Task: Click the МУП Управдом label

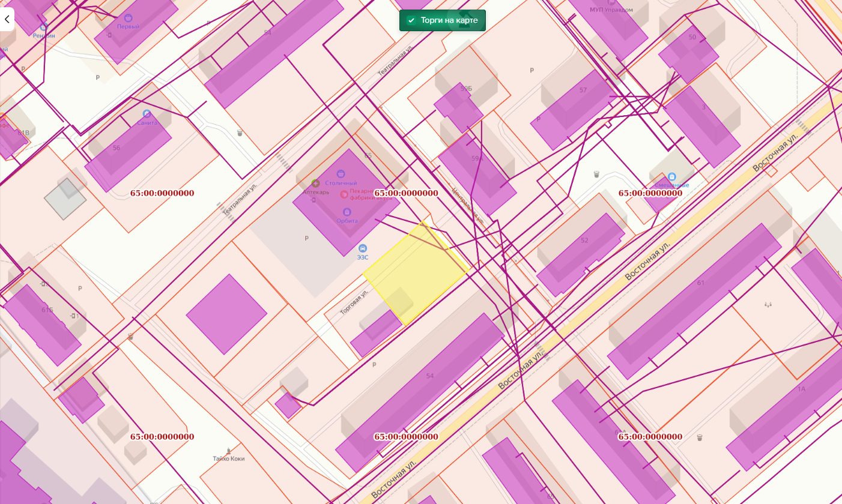Action: 611,10
